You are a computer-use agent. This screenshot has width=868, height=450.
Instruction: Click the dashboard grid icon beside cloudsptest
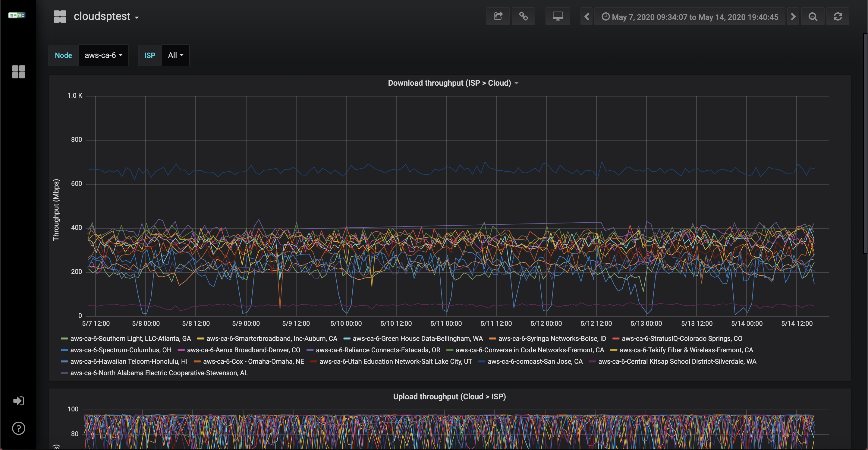pyautogui.click(x=60, y=17)
